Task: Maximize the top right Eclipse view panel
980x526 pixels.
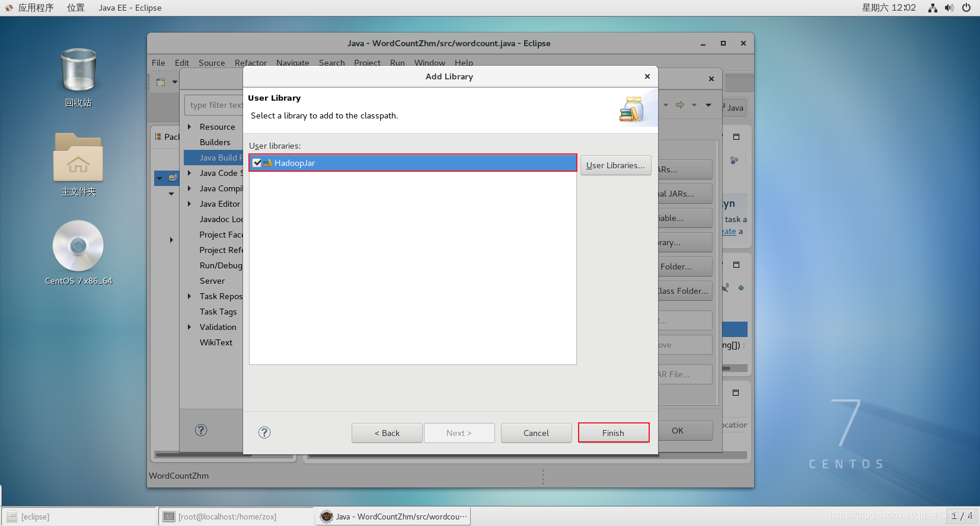Action: click(736, 137)
